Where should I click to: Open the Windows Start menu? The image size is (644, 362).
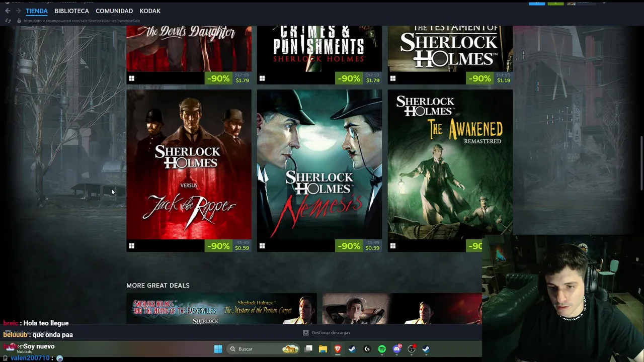218,349
